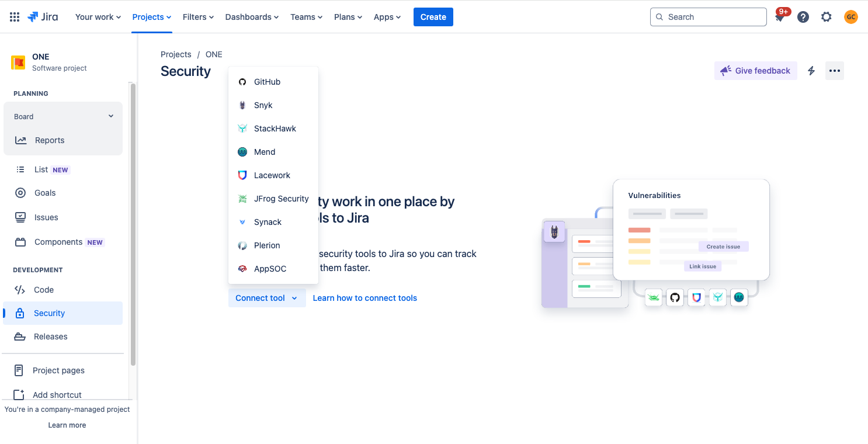Click the Add shortcut label
Image resolution: width=868 pixels, height=444 pixels.
coord(57,395)
